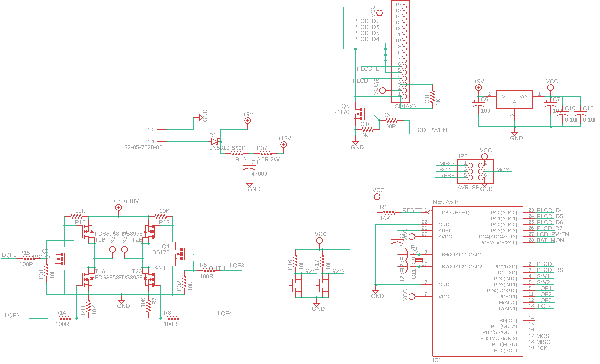Image resolution: width=600 pixels, height=364 pixels.
Task: Click the R7 10K resistor symbol
Action: (x=149, y=306)
